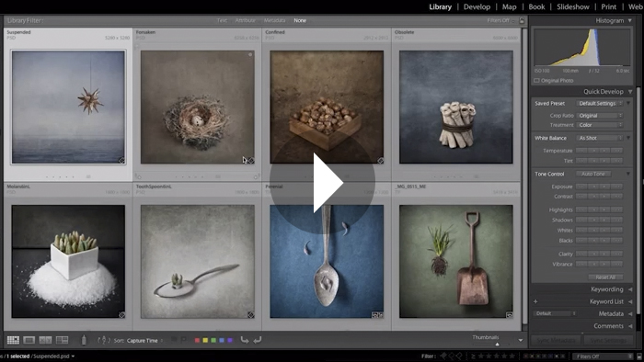The width and height of the screenshot is (644, 362).
Task: Switch to the Print module
Action: coord(608,7)
